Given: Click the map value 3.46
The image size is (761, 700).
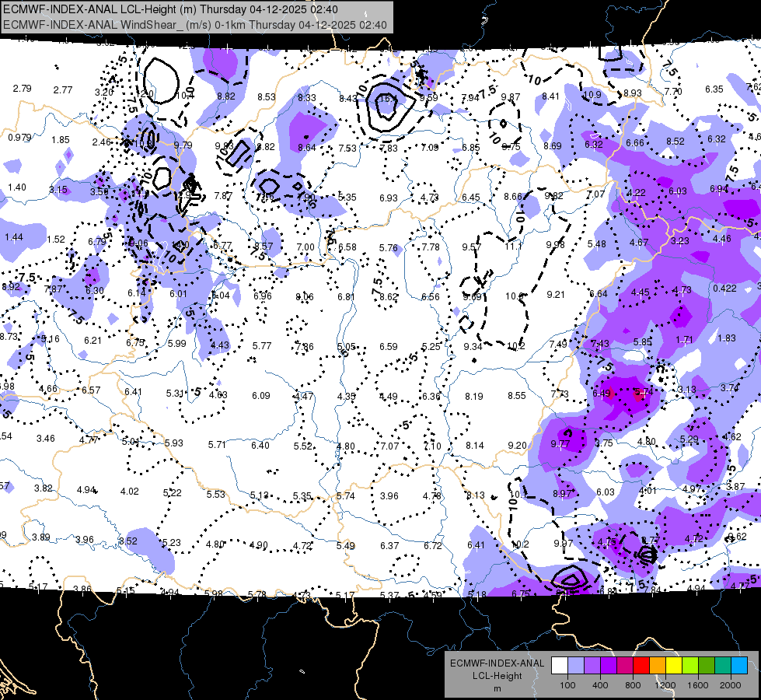Looking at the screenshot, I should pyautogui.click(x=46, y=439).
